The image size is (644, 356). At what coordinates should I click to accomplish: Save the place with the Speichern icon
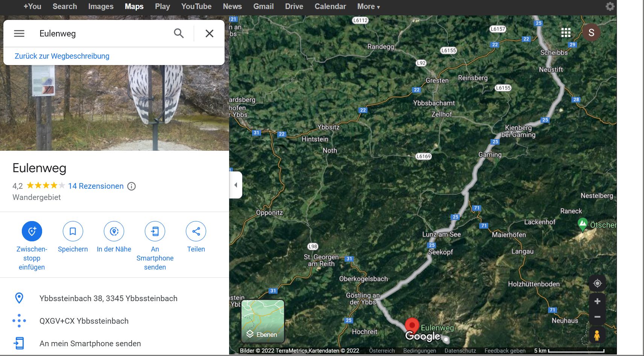tap(73, 231)
